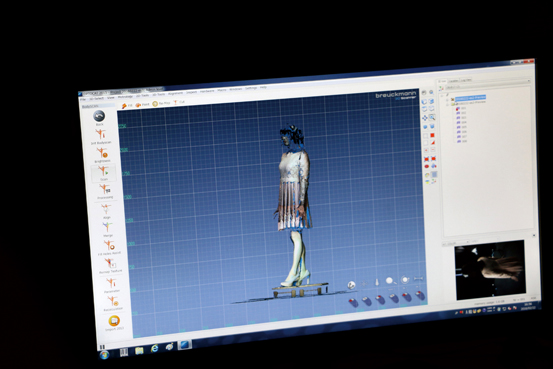Open the Brightness body scan tool
This screenshot has height=369, width=553.
[x=102, y=153]
